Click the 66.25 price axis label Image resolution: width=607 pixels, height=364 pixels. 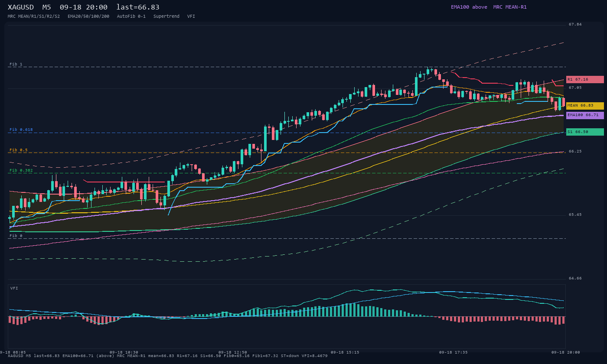click(575, 151)
